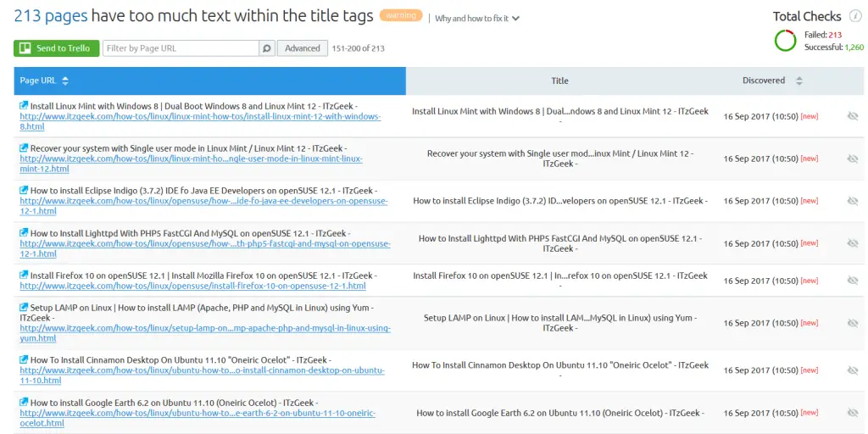Open single-user-mode-in-linux-mint URL
This screenshot has height=434, width=868.
(x=191, y=164)
